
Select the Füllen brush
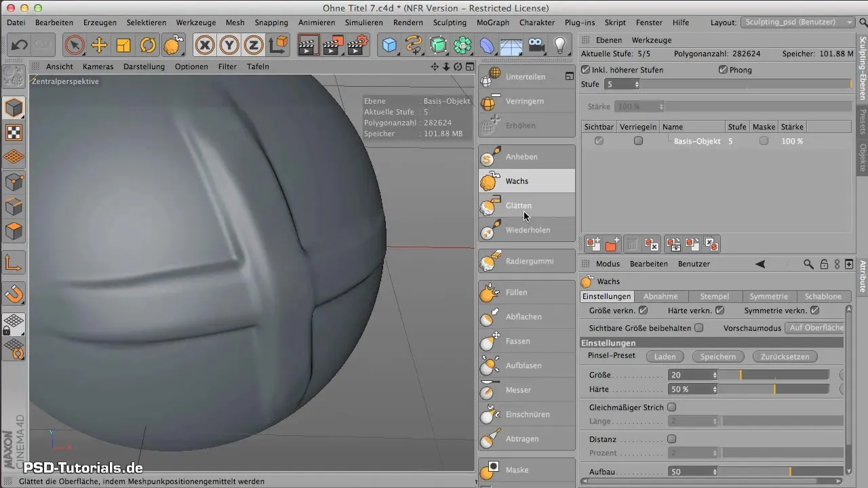526,292
